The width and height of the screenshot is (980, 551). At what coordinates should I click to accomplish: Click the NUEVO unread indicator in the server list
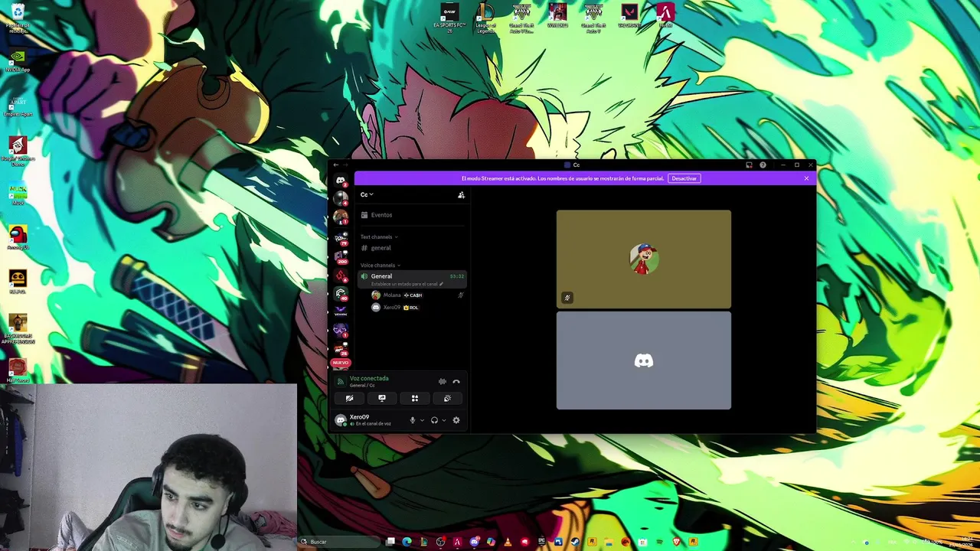340,363
